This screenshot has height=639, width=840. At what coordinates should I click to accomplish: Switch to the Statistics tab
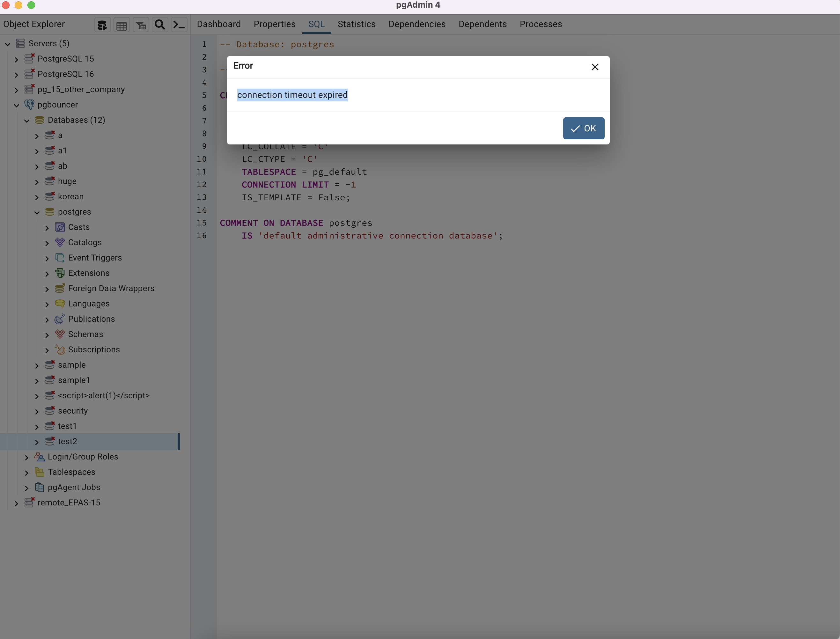(x=356, y=24)
